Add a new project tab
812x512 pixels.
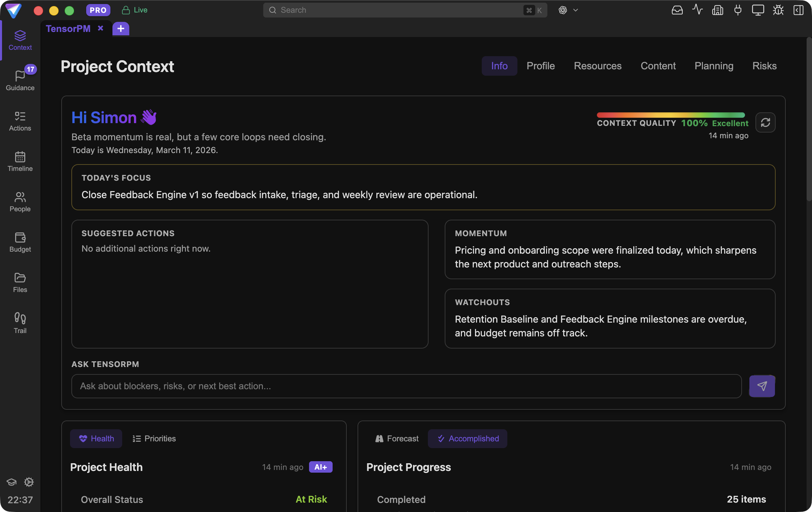pos(121,29)
